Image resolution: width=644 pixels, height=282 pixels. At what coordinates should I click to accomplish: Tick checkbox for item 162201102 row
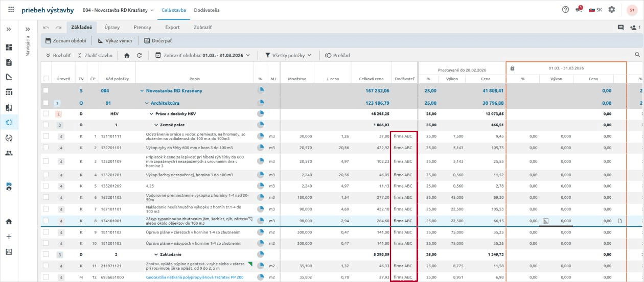point(46,197)
